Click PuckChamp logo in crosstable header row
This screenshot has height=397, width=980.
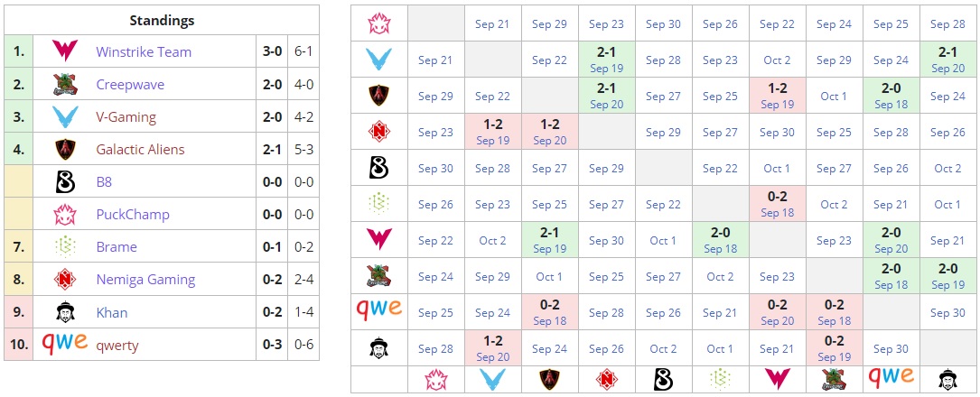[378, 24]
